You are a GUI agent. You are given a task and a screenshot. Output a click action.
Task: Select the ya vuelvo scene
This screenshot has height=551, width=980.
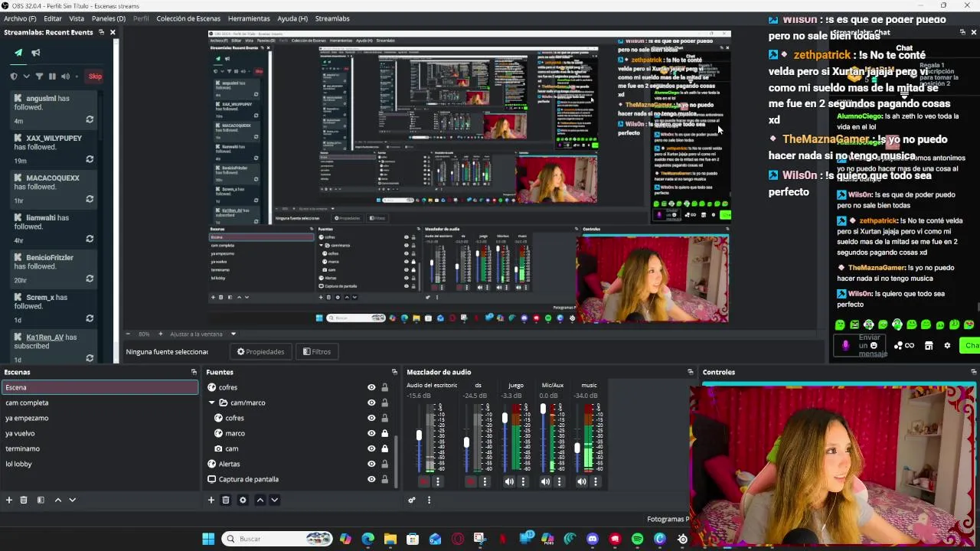click(x=100, y=434)
